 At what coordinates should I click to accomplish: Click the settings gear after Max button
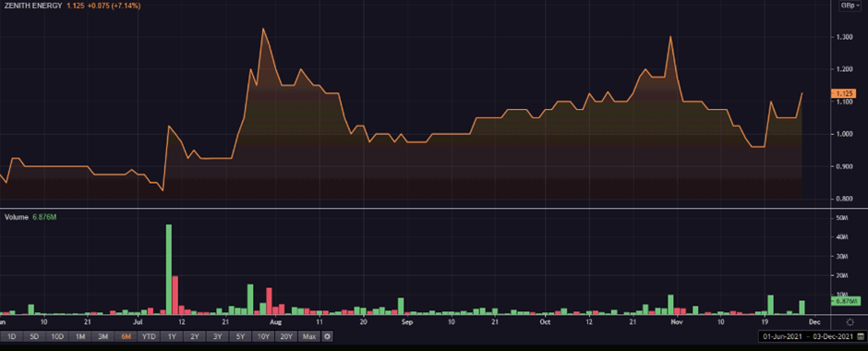[327, 336]
